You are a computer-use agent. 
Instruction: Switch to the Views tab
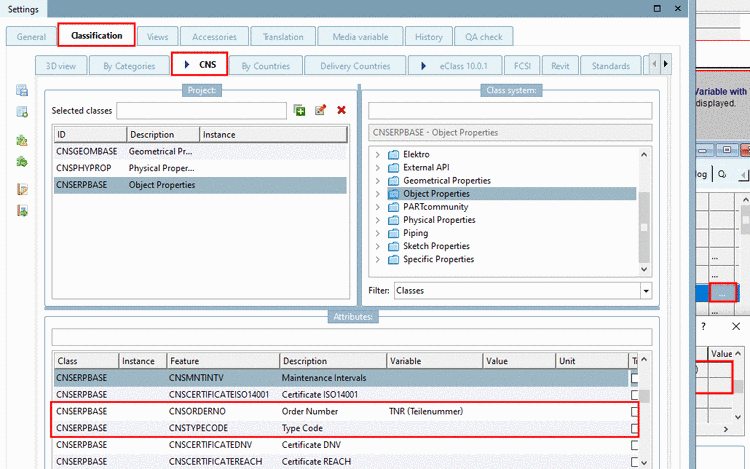point(157,37)
